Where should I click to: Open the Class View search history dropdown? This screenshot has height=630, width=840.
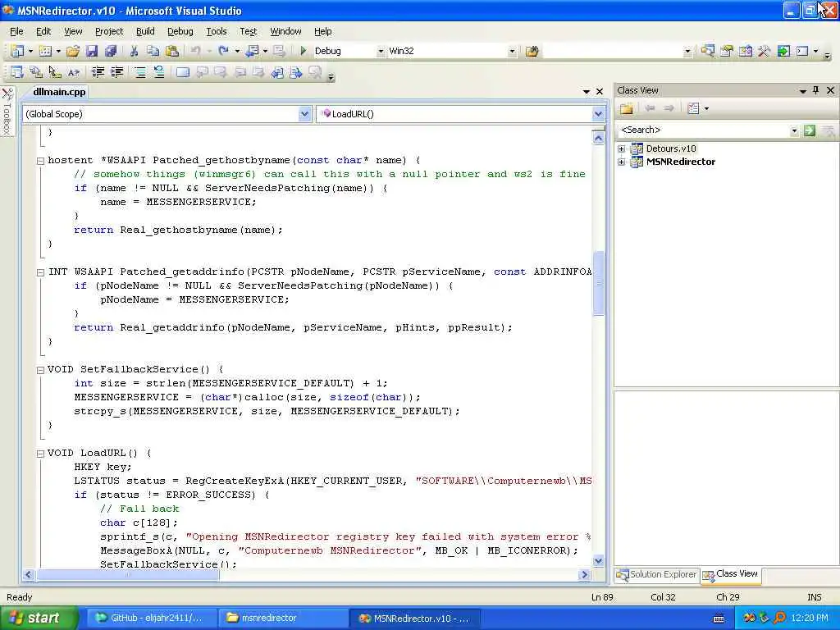pos(794,130)
